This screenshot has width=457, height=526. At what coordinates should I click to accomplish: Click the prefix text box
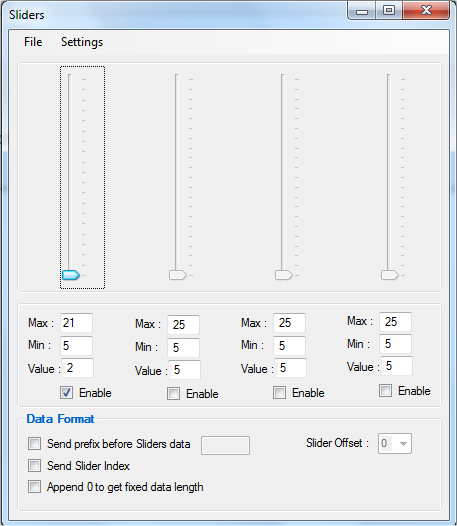pos(225,445)
